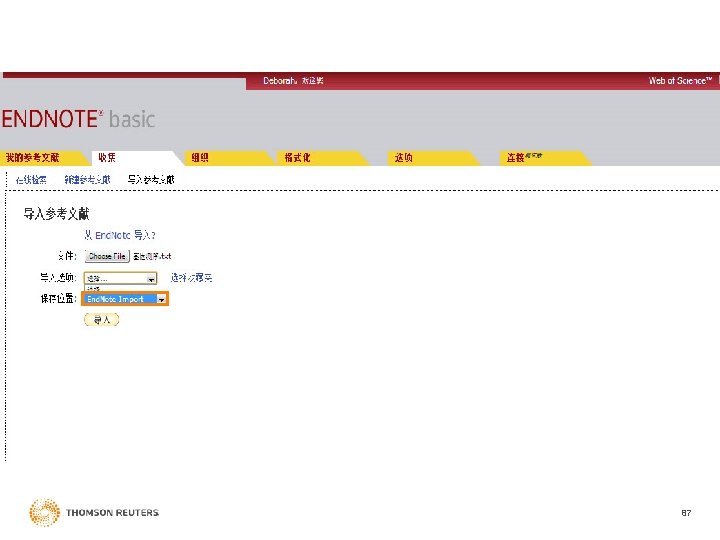The height and width of the screenshot is (540, 720).
Task: Click the Deborah welcome text in header
Action: (293, 81)
